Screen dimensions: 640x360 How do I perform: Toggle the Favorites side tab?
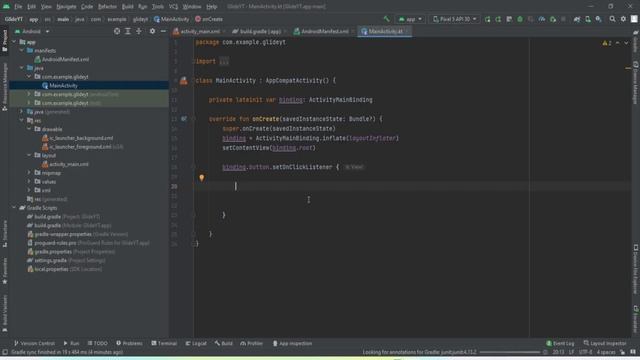pyautogui.click(x=4, y=271)
